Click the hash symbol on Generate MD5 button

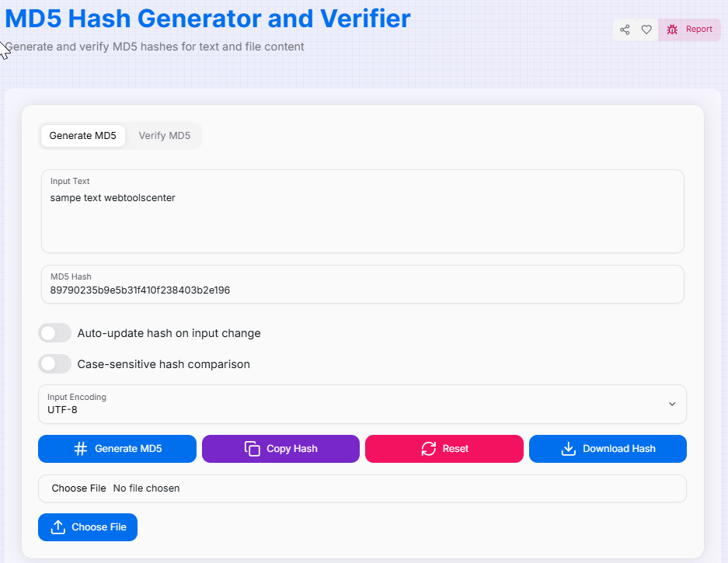81,449
